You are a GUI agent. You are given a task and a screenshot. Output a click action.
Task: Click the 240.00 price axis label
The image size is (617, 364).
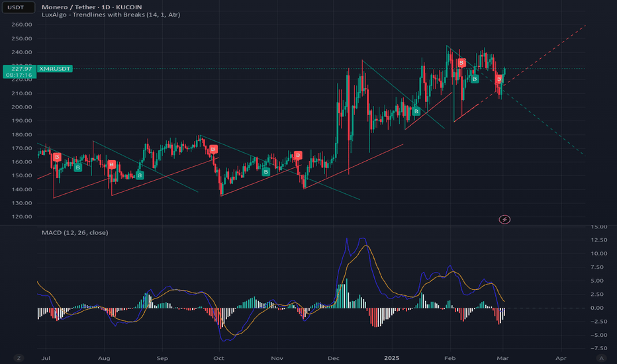point(22,52)
